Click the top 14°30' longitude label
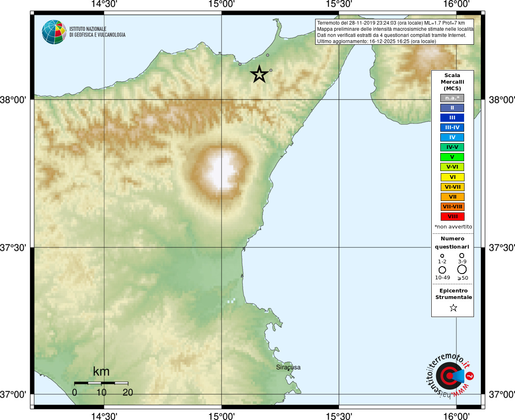The height and width of the screenshot is (420, 515). [104, 4]
